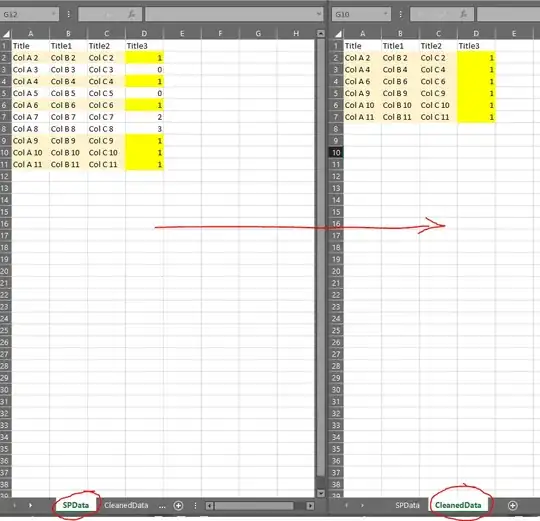Screen dimensions: 540x521
Task: Add a new sheet in left window
Action: pos(178,506)
